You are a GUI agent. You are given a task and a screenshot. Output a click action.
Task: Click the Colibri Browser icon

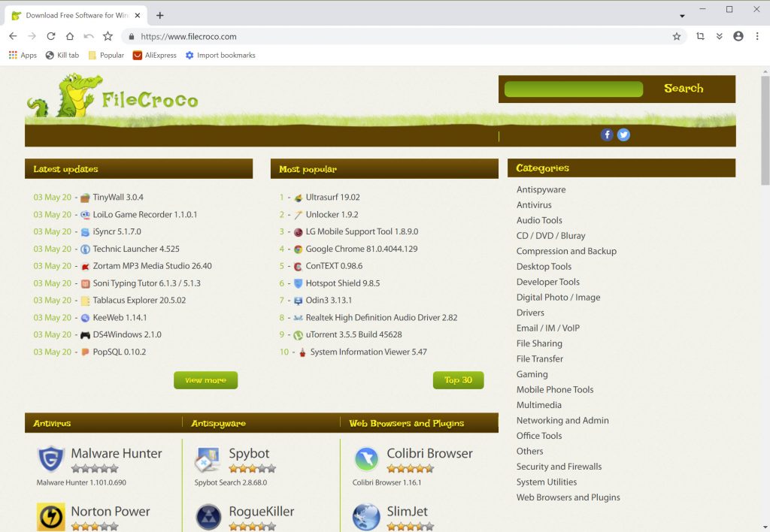(366, 459)
